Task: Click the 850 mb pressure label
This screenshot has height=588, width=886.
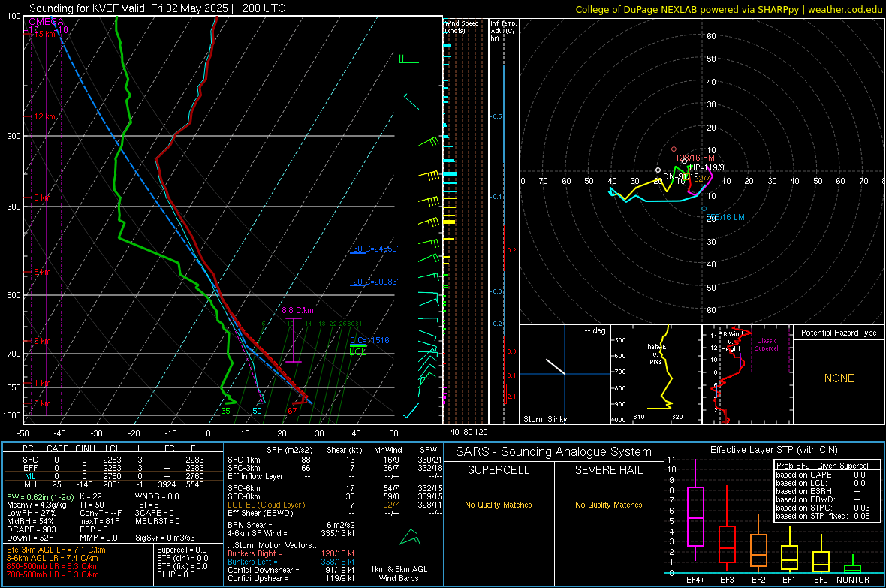Action: tap(14, 387)
